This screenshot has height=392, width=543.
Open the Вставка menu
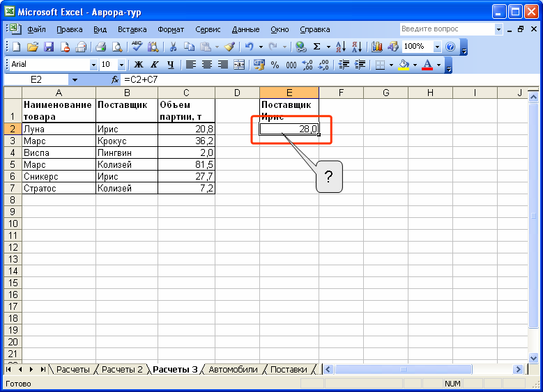tap(132, 29)
